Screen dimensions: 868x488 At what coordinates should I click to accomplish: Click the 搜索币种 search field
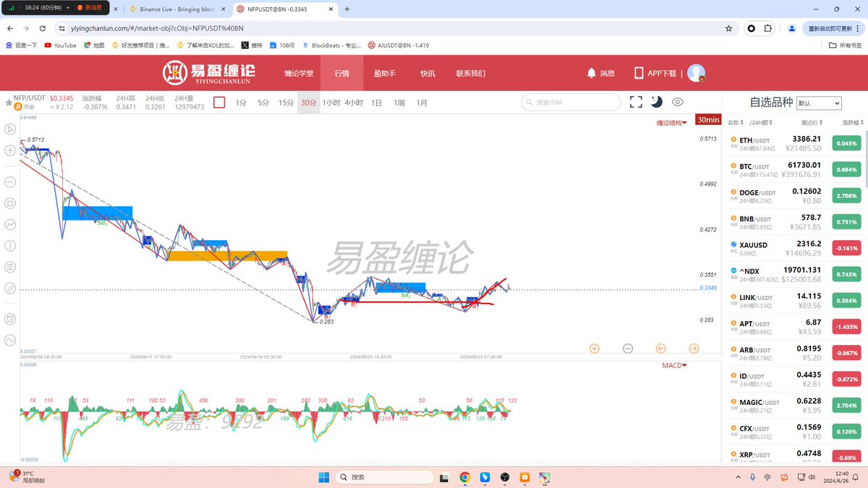570,103
